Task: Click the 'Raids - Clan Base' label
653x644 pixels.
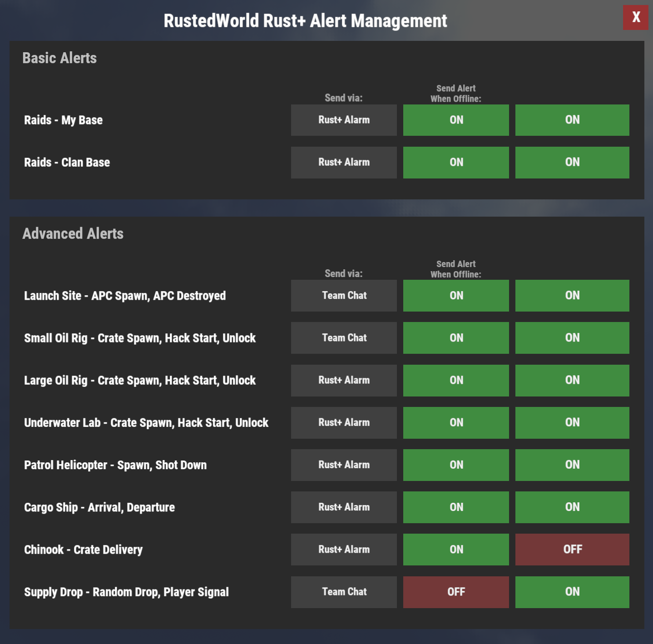Action: [x=67, y=163]
